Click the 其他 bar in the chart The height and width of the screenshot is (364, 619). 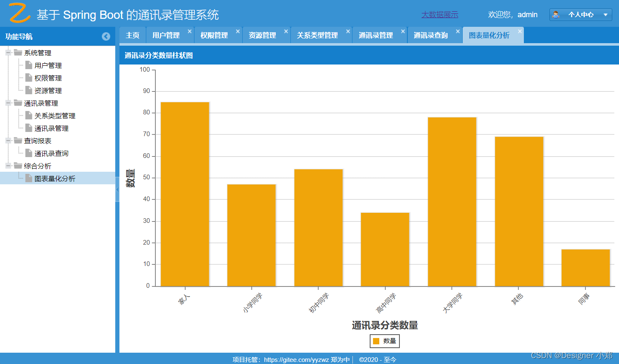pos(519,212)
